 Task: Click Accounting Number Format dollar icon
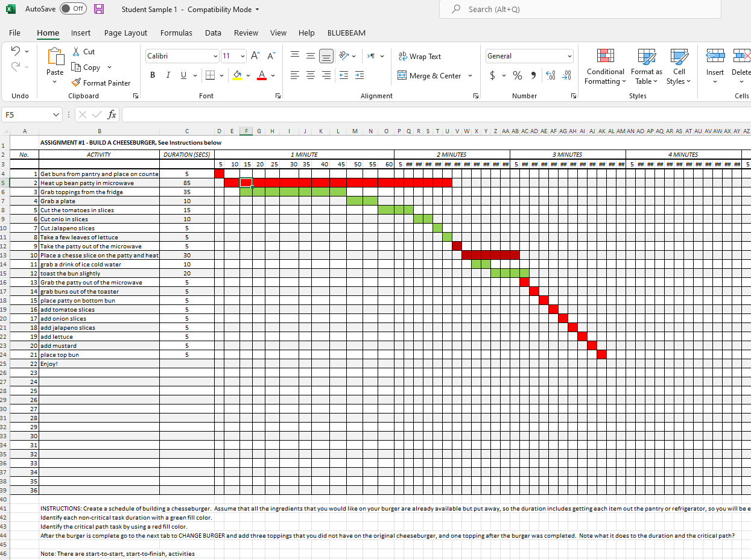(x=493, y=75)
